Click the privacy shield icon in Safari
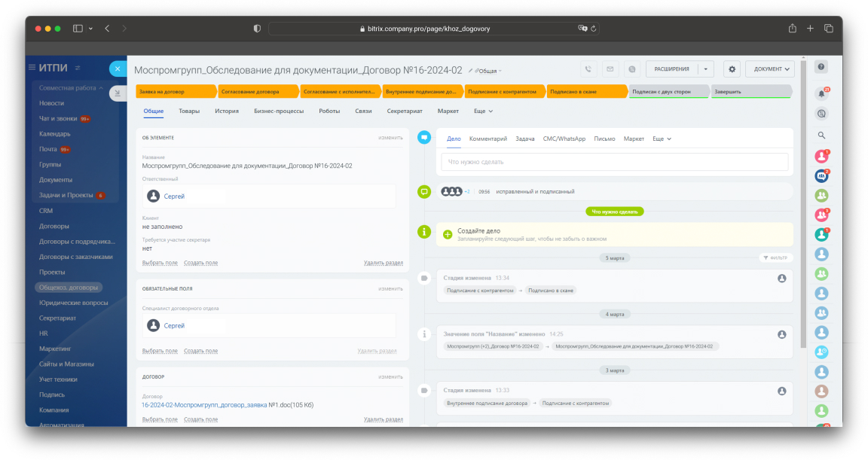 pyautogui.click(x=257, y=29)
